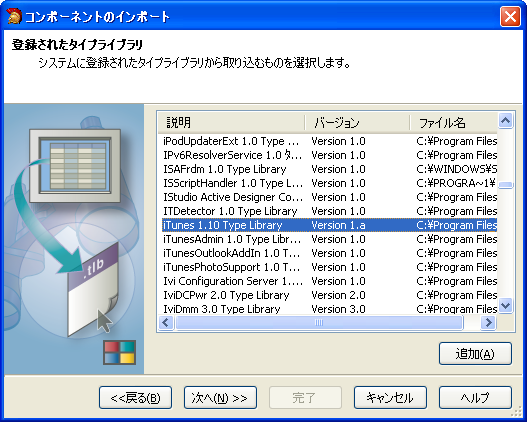Click the four-color square logo icon

(119, 352)
